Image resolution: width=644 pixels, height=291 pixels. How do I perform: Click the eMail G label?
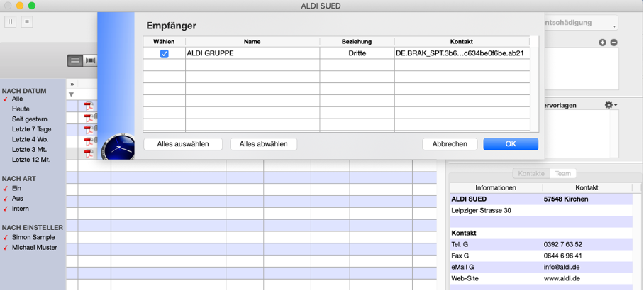[x=462, y=267]
